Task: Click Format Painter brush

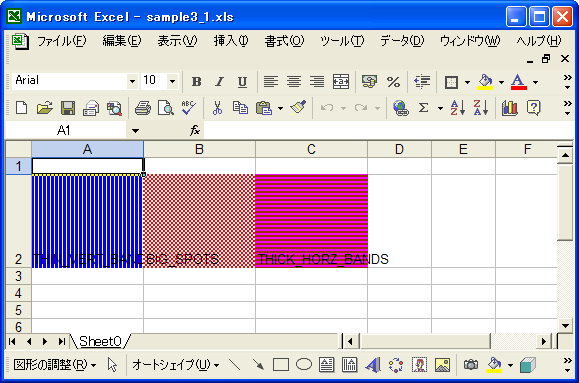Action: pyautogui.click(x=298, y=108)
